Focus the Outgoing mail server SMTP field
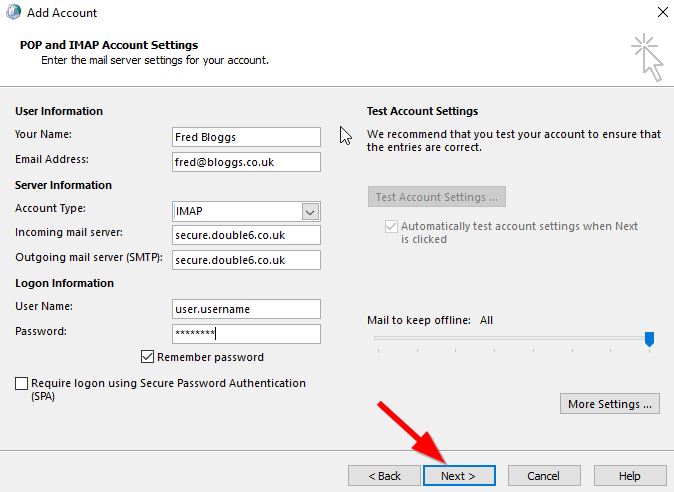The image size is (674, 492). tap(246, 260)
